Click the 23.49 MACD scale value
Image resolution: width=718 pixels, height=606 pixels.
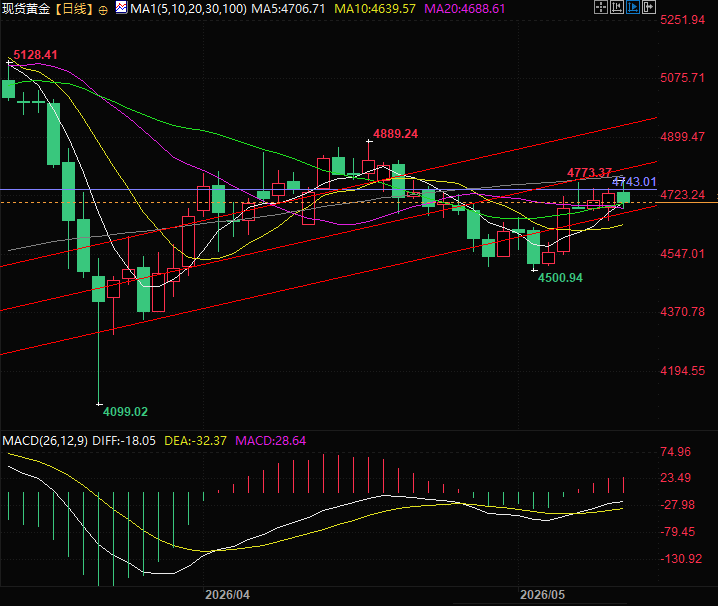675,478
